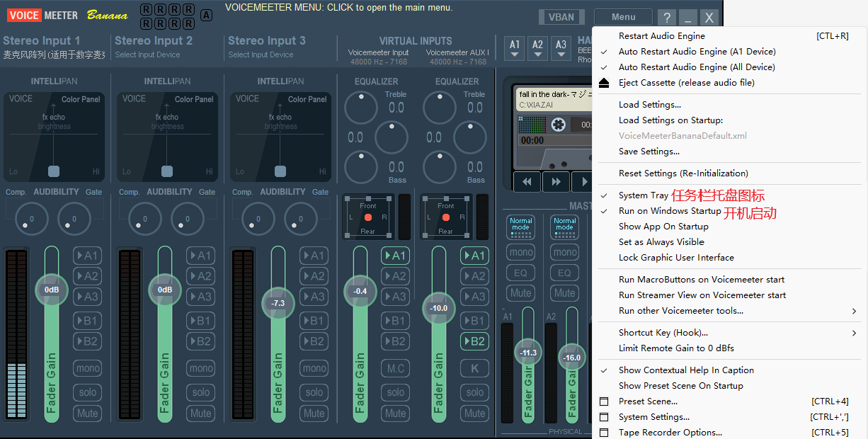Viewport: 868px width, 439px height.
Task: Click the System Settings menu icon
Action: [x=604, y=417]
